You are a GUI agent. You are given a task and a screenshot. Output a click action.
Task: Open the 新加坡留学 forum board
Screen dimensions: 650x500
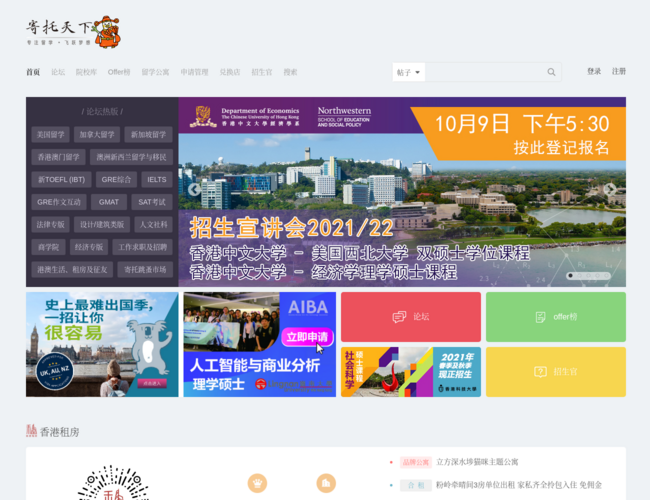[x=148, y=135]
